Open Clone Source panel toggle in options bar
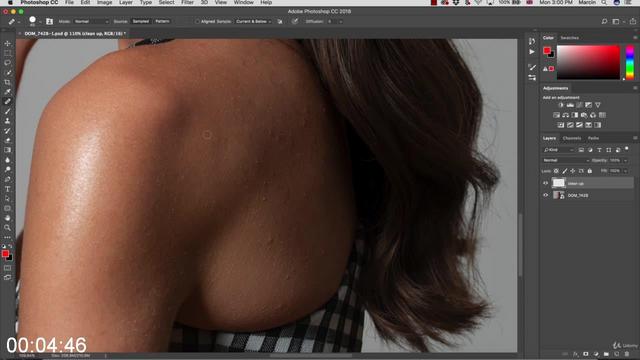Viewport: 640px width, 360px height. 49,21
